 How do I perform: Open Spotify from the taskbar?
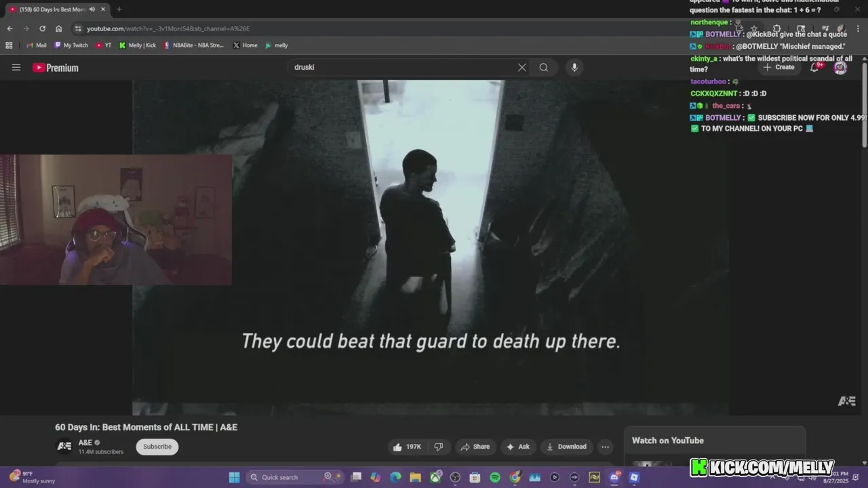[495, 477]
